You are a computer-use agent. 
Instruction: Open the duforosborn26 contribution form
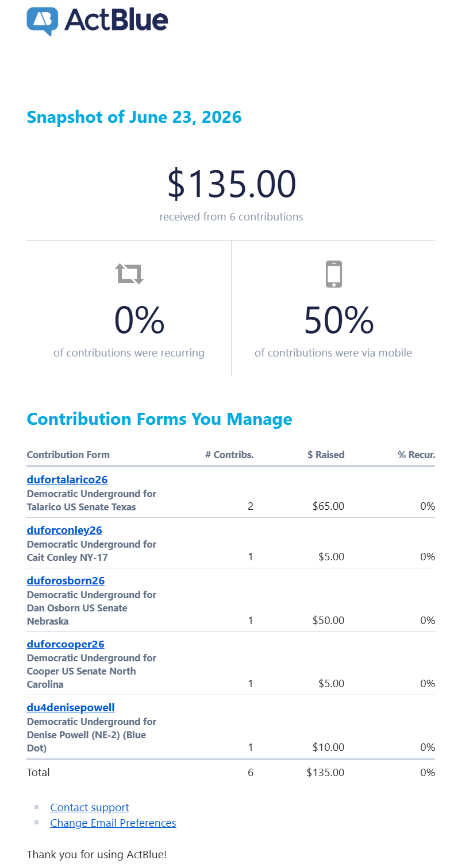pos(66,580)
